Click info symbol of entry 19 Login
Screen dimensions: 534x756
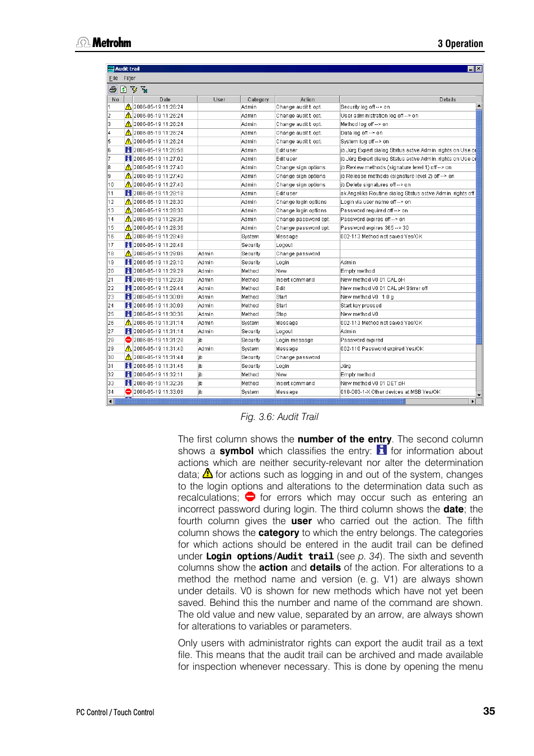[128, 262]
